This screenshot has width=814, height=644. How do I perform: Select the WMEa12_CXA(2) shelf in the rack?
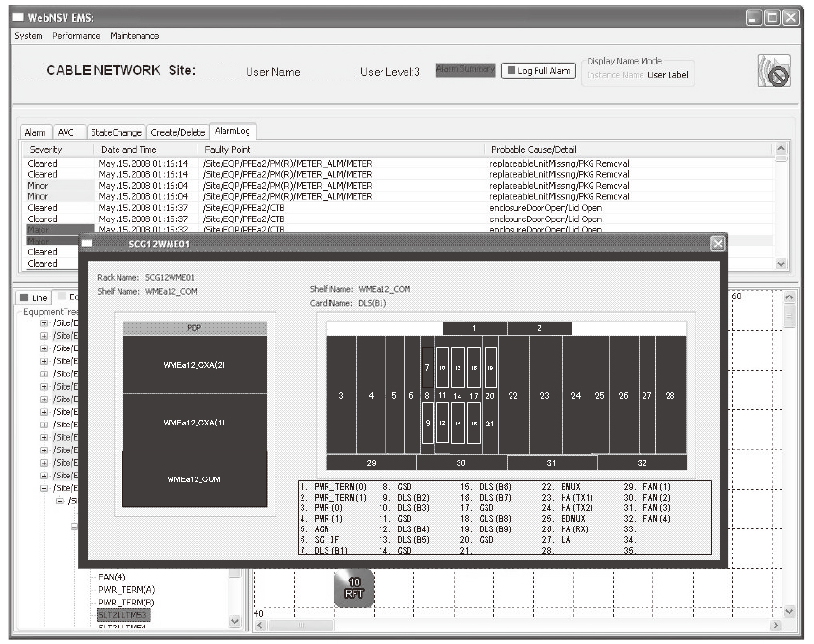195,364
